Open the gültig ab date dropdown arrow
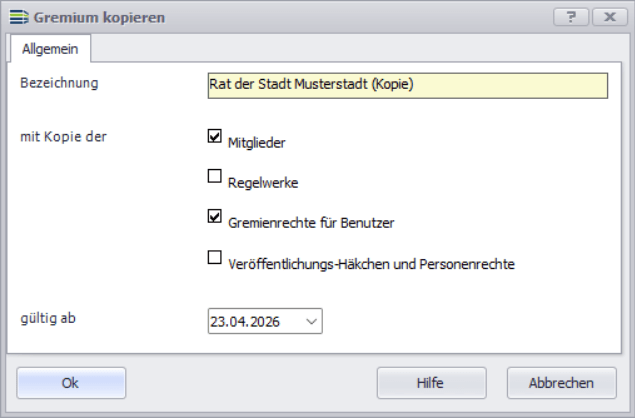Image resolution: width=635 pixels, height=418 pixels. (x=311, y=321)
